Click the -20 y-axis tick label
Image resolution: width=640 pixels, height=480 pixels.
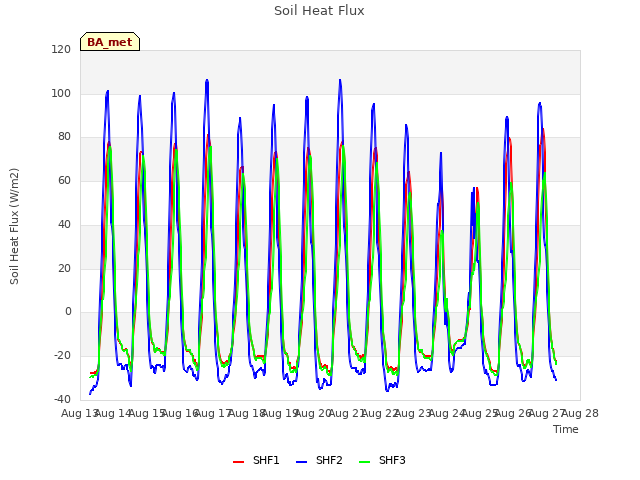[62, 356]
